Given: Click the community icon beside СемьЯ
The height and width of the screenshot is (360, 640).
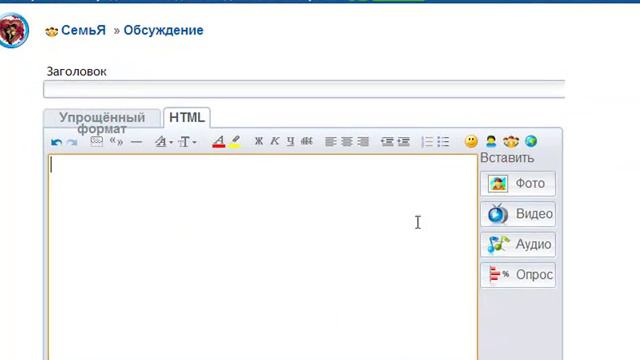Looking at the screenshot, I should 51,31.
